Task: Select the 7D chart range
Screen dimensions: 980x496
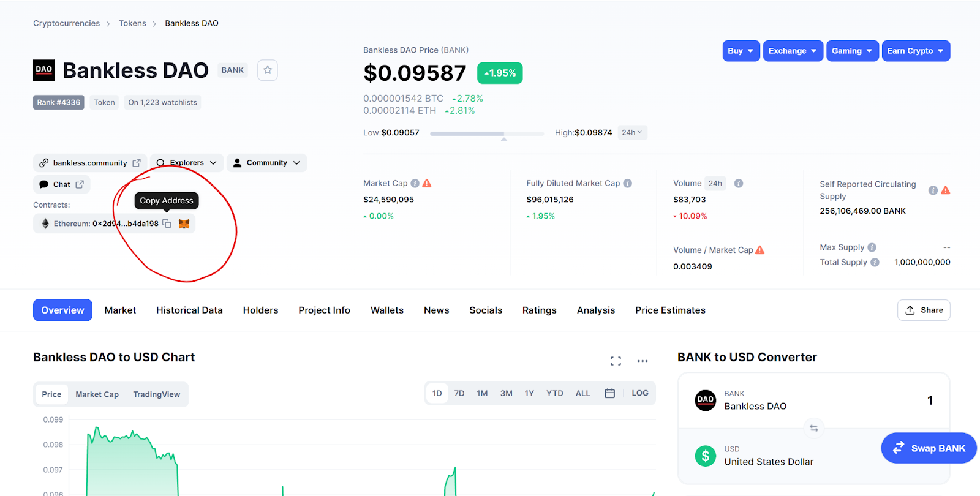Action: click(459, 393)
